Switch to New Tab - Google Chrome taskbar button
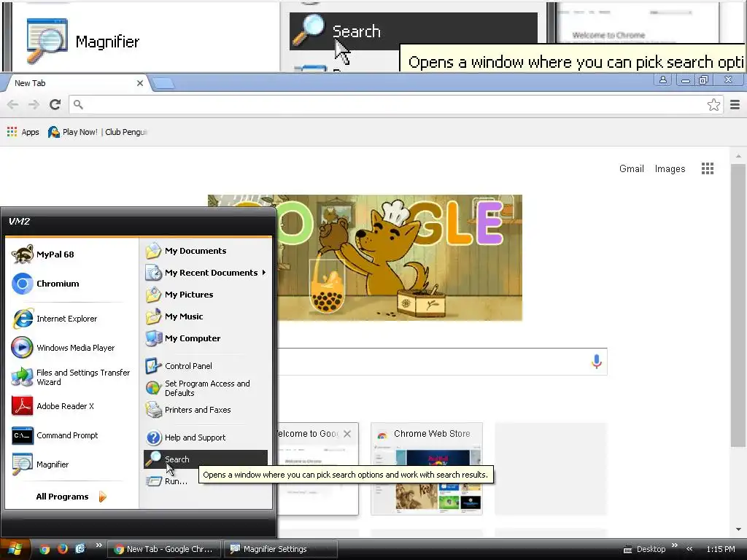Screen dimensions: 747x560 [x=164, y=549]
